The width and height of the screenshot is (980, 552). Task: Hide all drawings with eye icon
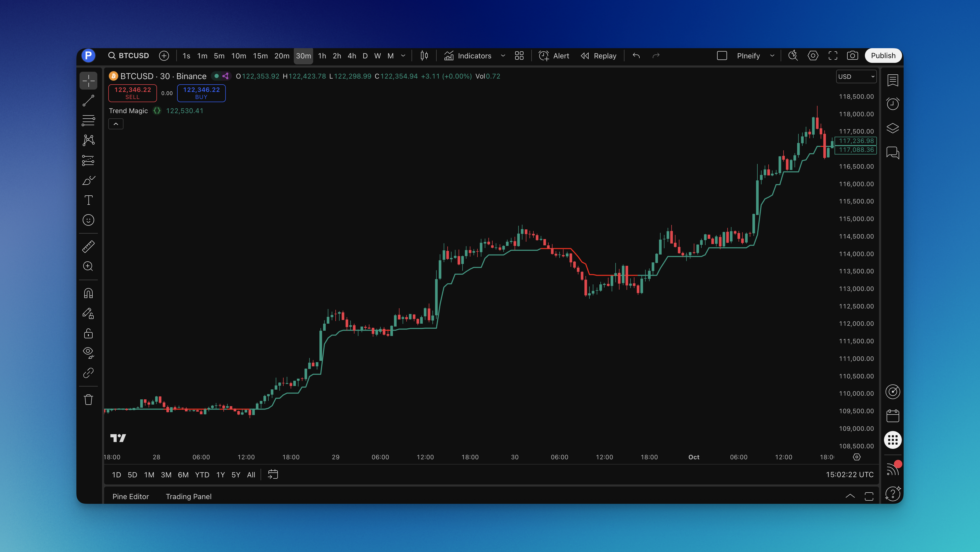click(x=88, y=352)
